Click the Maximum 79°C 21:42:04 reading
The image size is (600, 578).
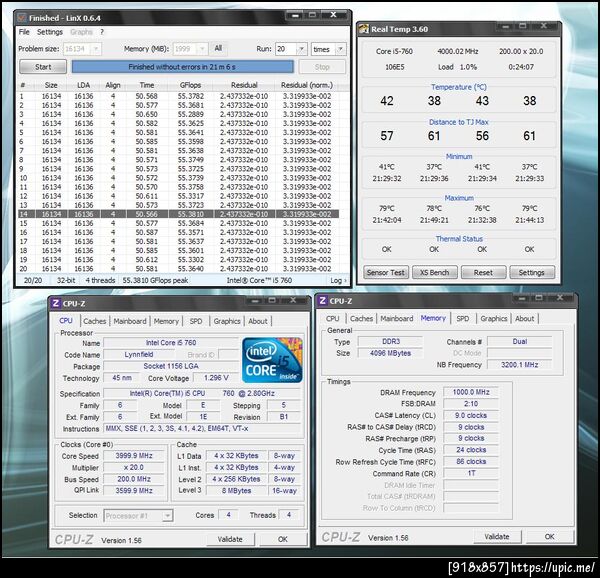[386, 214]
